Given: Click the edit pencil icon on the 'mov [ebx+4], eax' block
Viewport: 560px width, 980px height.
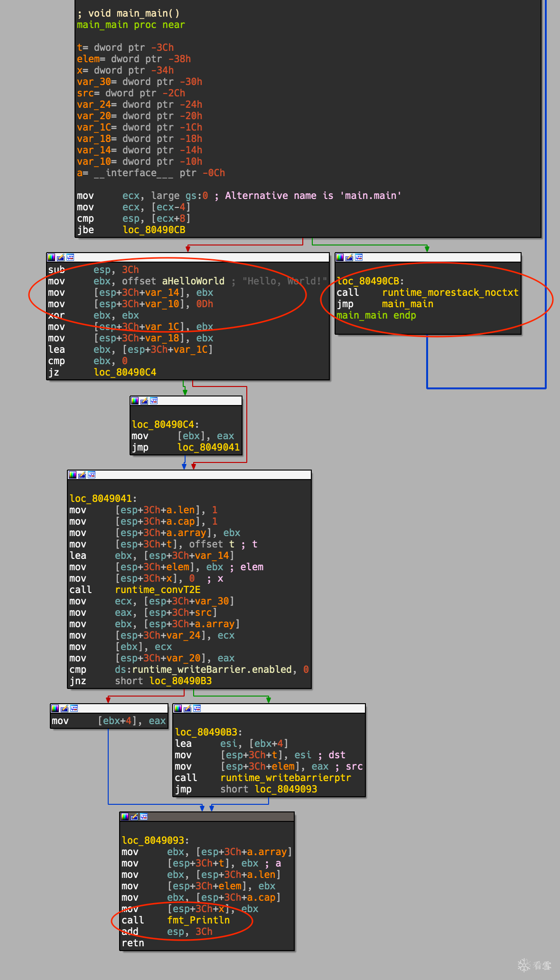Looking at the screenshot, I should pyautogui.click(x=65, y=708).
